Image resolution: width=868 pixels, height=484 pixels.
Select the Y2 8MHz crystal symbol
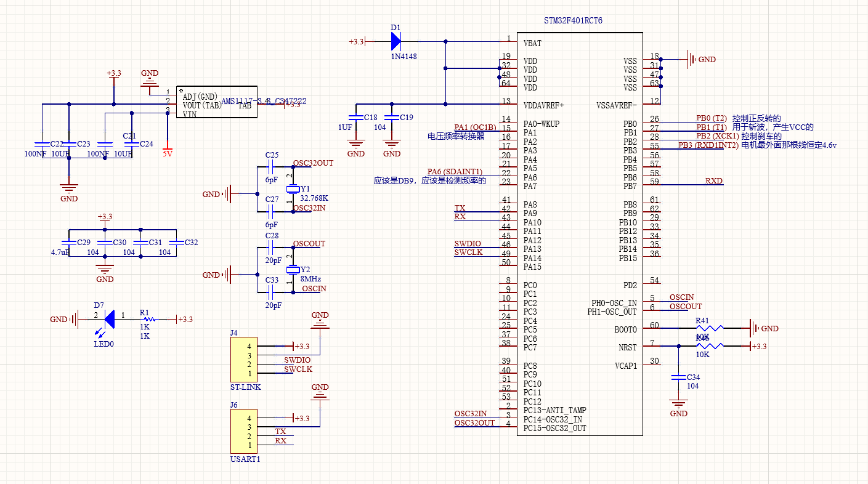pyautogui.click(x=293, y=270)
